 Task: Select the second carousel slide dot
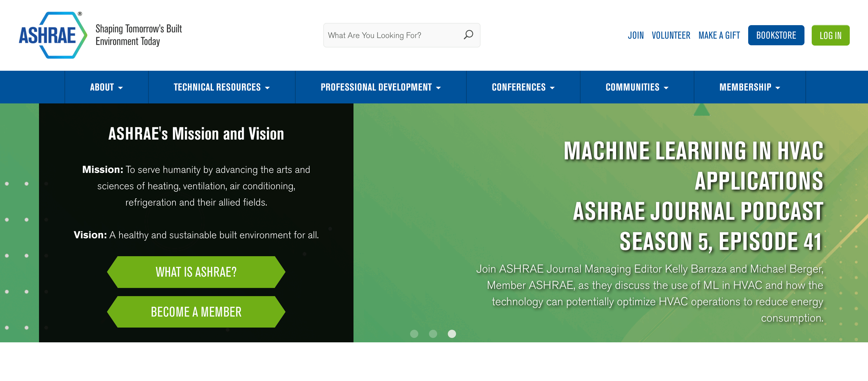pyautogui.click(x=433, y=334)
